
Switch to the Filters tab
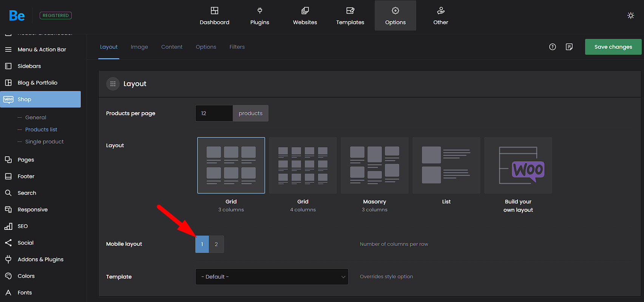click(237, 47)
